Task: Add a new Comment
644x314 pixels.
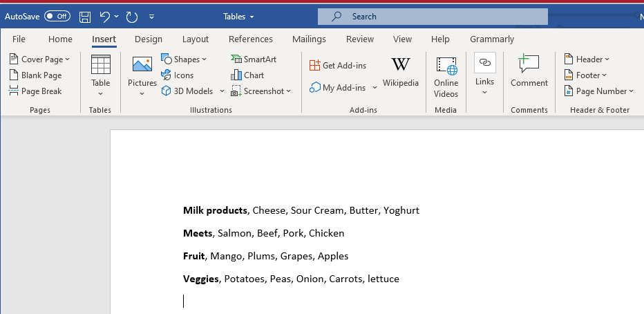Action: point(529,73)
